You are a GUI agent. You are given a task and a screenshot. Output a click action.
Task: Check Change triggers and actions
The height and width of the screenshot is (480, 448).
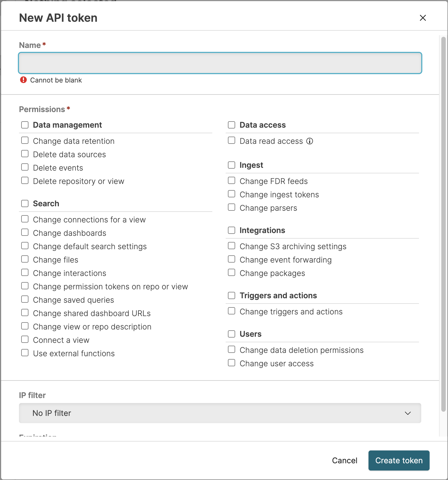click(x=232, y=311)
